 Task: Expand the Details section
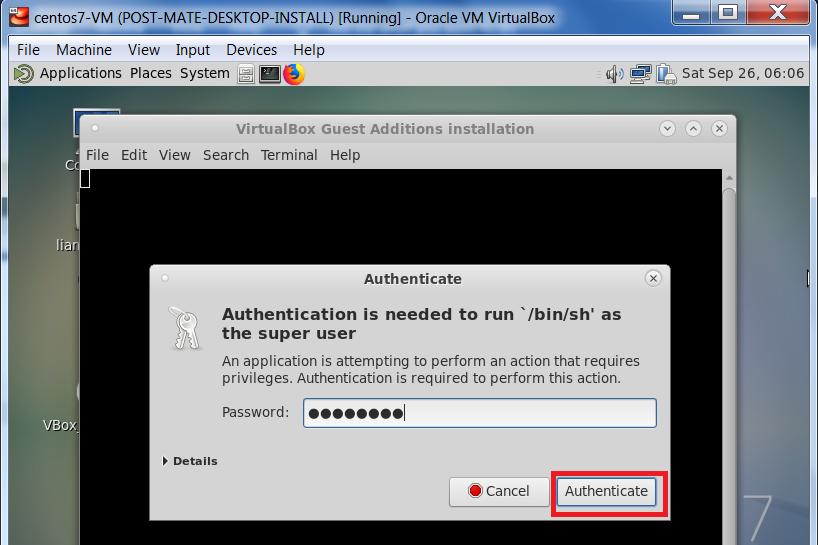coord(189,461)
